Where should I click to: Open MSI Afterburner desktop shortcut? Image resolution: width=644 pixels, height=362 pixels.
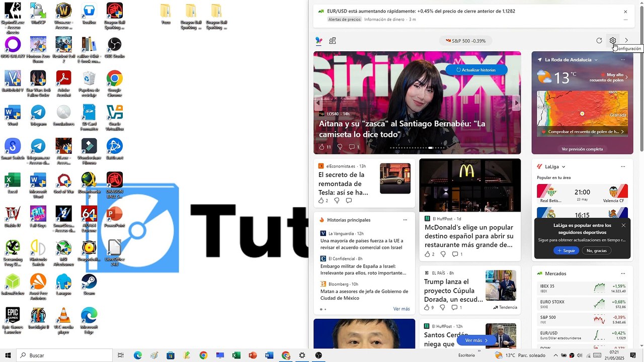coord(63,254)
